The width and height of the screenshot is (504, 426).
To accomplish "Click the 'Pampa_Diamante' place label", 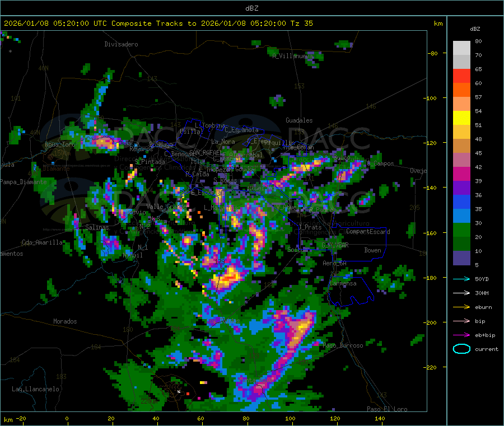I will (x=24, y=182).
